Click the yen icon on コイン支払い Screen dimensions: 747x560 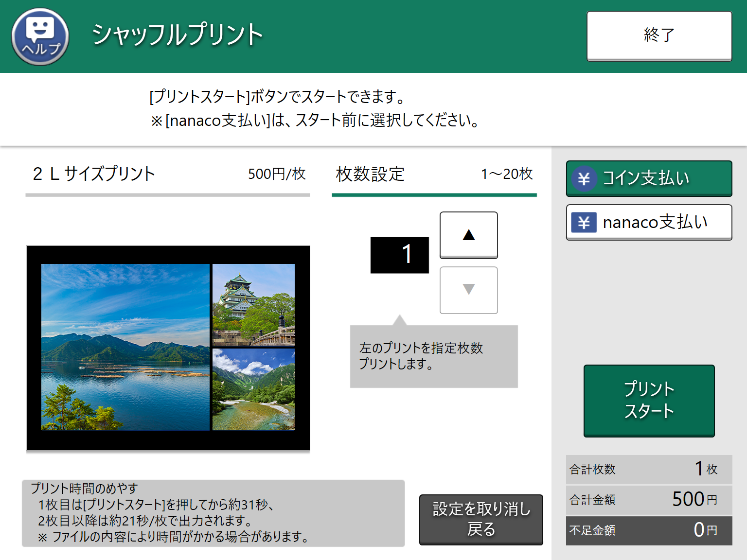click(x=584, y=179)
